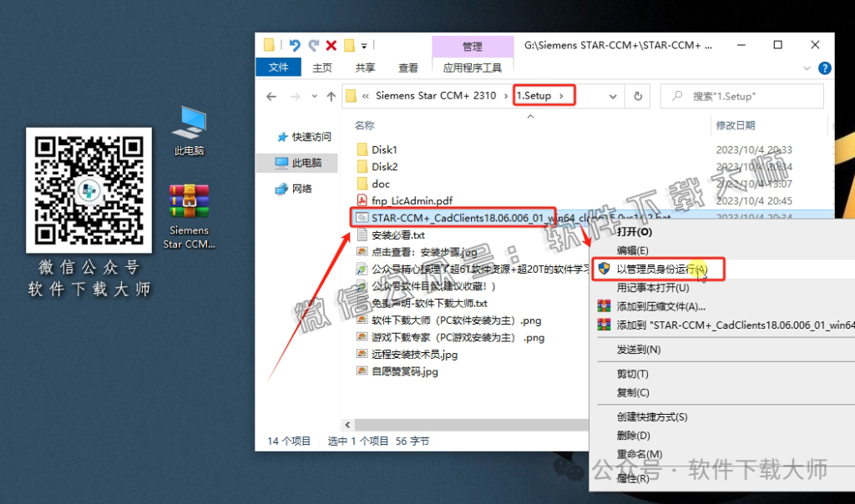This screenshot has height=504, width=855.
Task: Select 以管理员身份运行 in the context menu
Action: click(x=660, y=270)
